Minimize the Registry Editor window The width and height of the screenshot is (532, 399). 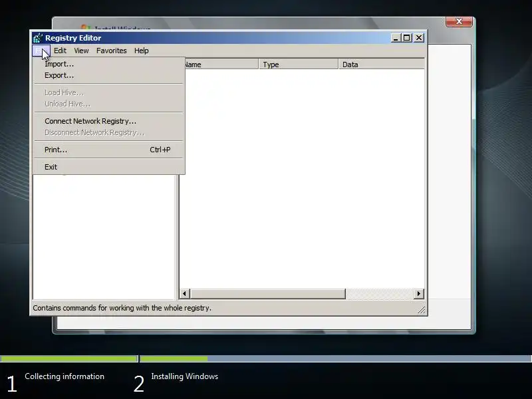(x=396, y=38)
